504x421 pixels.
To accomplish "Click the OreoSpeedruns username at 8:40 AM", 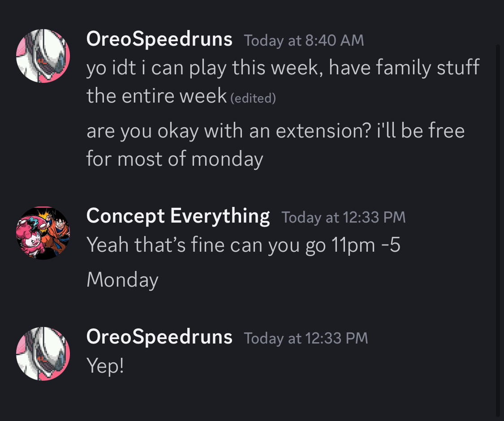I will [159, 39].
